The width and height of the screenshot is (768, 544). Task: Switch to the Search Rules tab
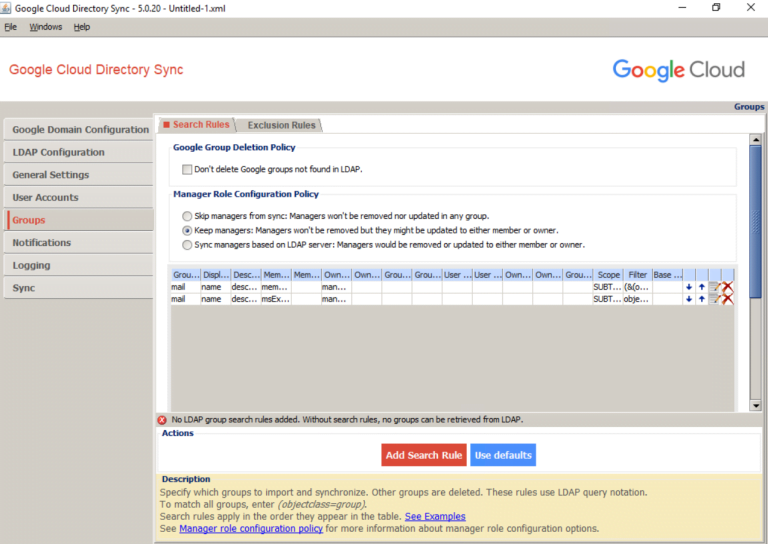pyautogui.click(x=196, y=125)
